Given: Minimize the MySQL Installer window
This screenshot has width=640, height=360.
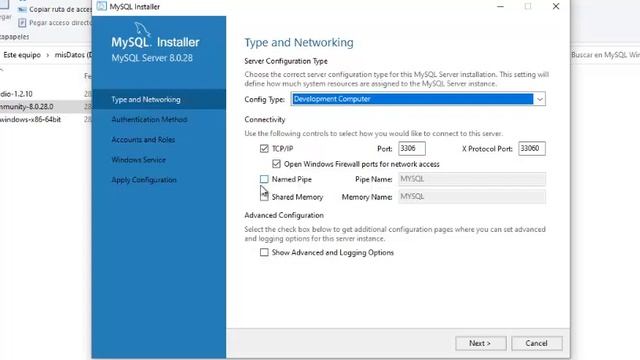Looking at the screenshot, I should pos(500,7).
